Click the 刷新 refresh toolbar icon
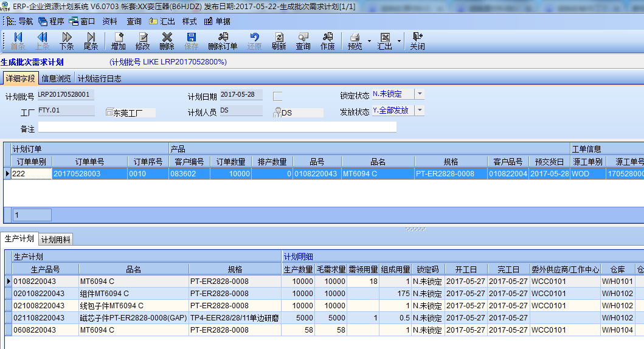Screen dimensions: 644x349 279,41
